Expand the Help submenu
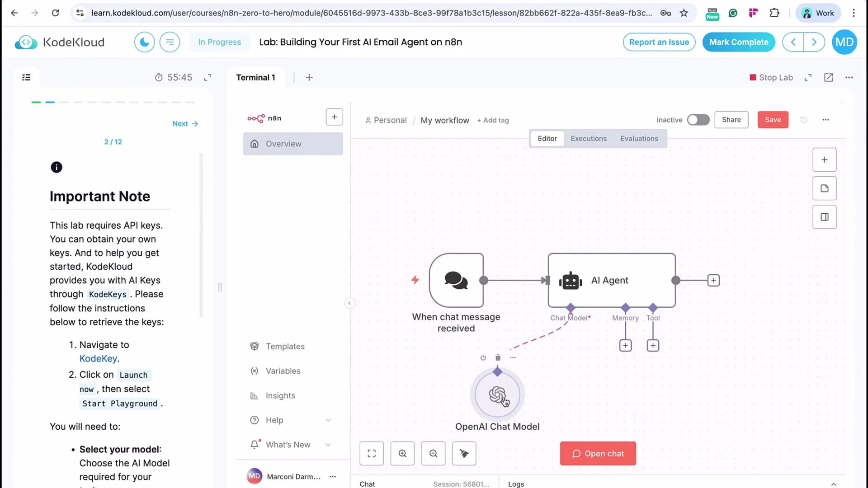 click(x=328, y=420)
